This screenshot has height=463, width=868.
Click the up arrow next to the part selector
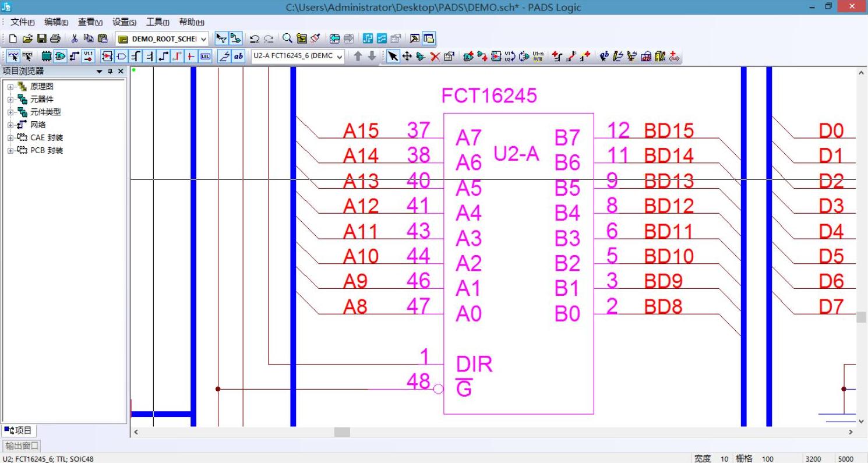358,56
